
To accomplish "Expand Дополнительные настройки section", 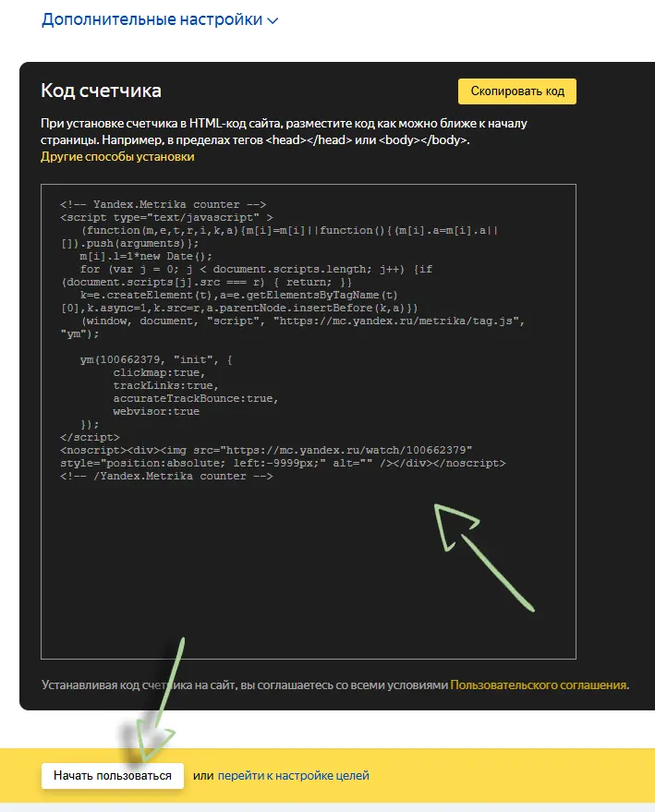I will tap(160, 19).
